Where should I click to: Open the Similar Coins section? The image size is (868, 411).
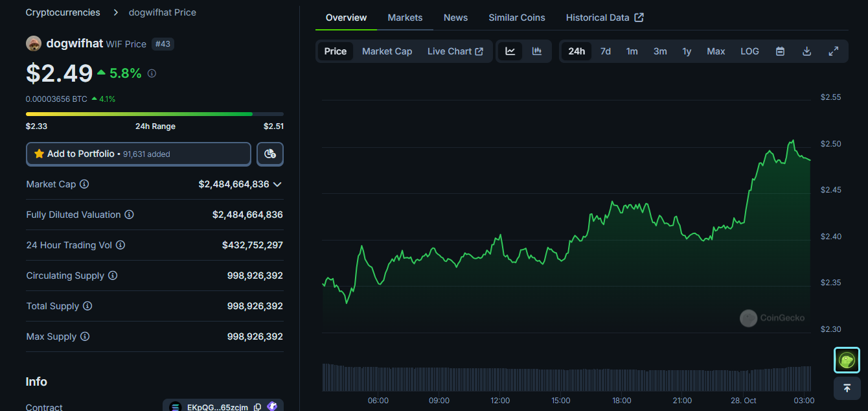tap(516, 18)
